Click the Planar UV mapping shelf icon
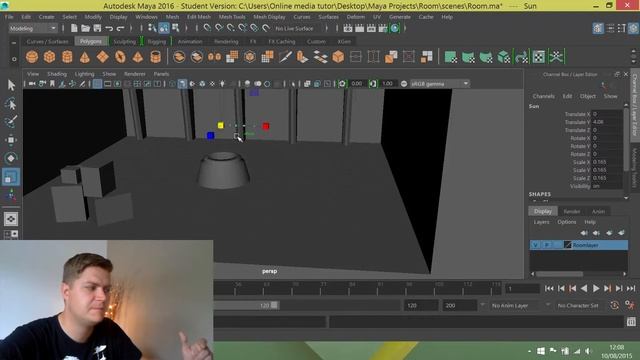The image size is (640, 360). pyautogui.click(x=451, y=57)
